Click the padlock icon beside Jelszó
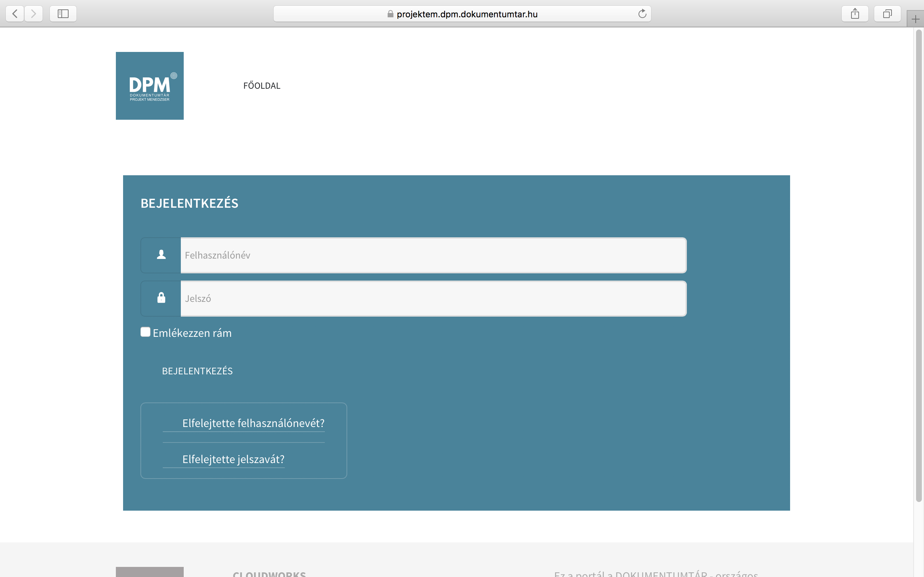924x577 pixels. (161, 298)
